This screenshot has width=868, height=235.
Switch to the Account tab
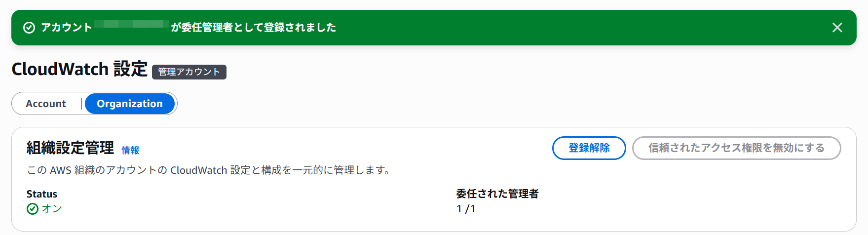(x=46, y=104)
